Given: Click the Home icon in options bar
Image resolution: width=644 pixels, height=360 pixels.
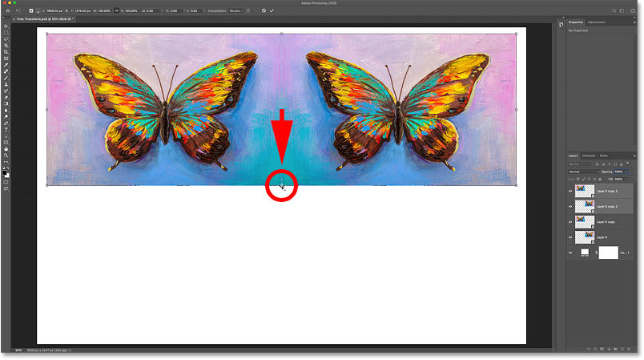Looking at the screenshot, I should [x=8, y=10].
